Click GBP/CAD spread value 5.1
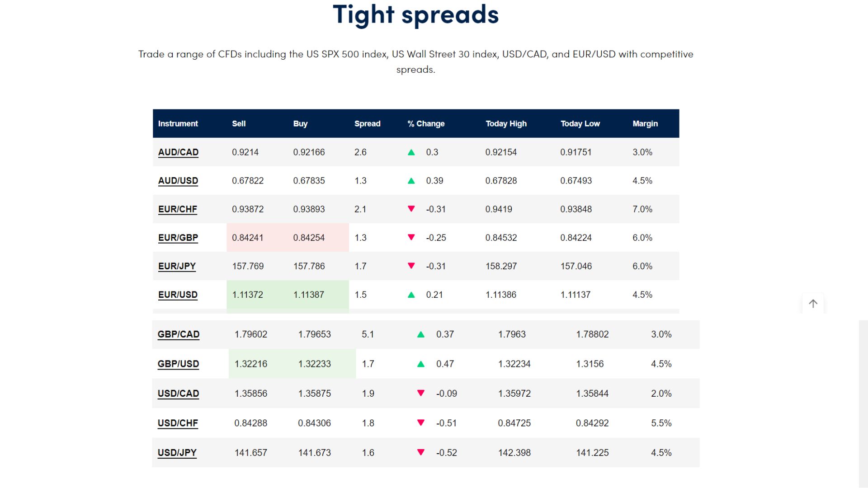Viewport: 868px width, 488px height. point(368,334)
